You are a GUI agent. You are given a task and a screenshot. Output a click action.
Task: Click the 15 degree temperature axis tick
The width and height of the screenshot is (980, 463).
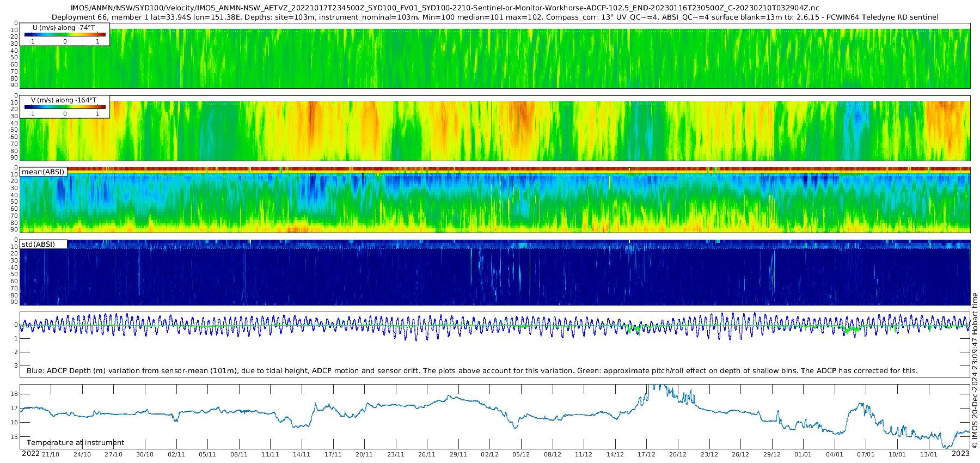pos(14,437)
